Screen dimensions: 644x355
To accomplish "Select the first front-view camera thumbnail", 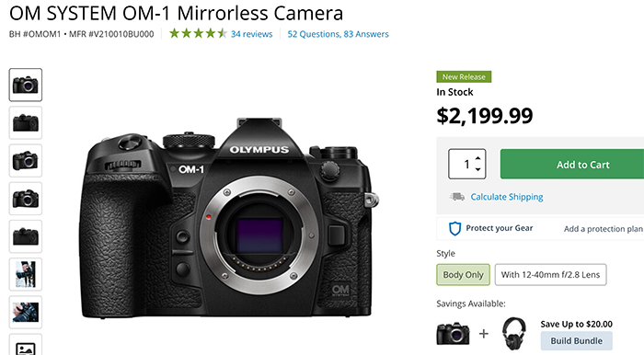I will pos(26,85).
